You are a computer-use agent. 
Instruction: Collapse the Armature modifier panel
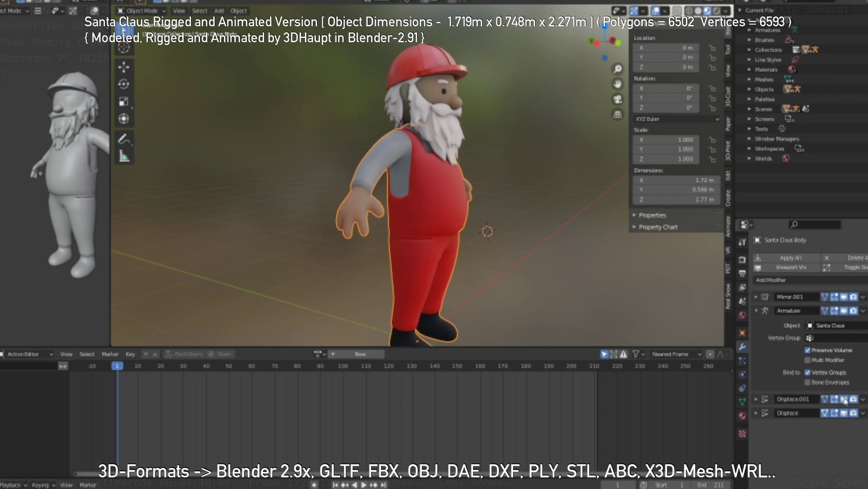click(756, 310)
